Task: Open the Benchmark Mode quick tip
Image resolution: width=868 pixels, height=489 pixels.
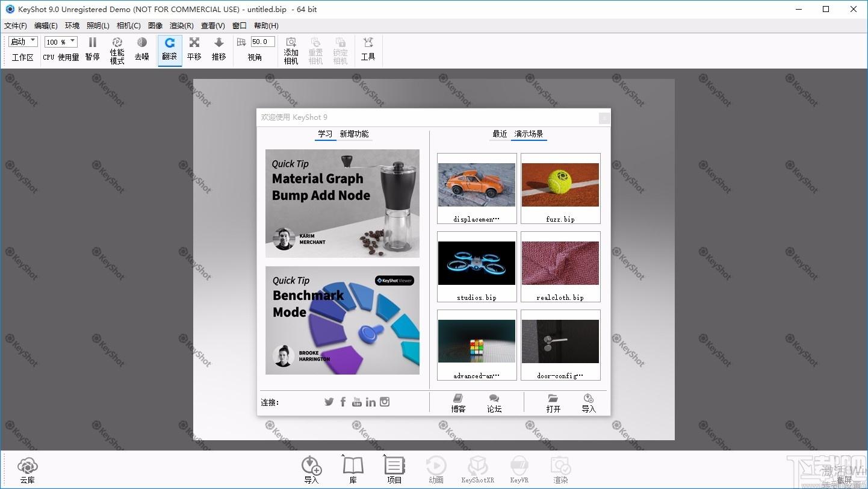Action: click(343, 320)
